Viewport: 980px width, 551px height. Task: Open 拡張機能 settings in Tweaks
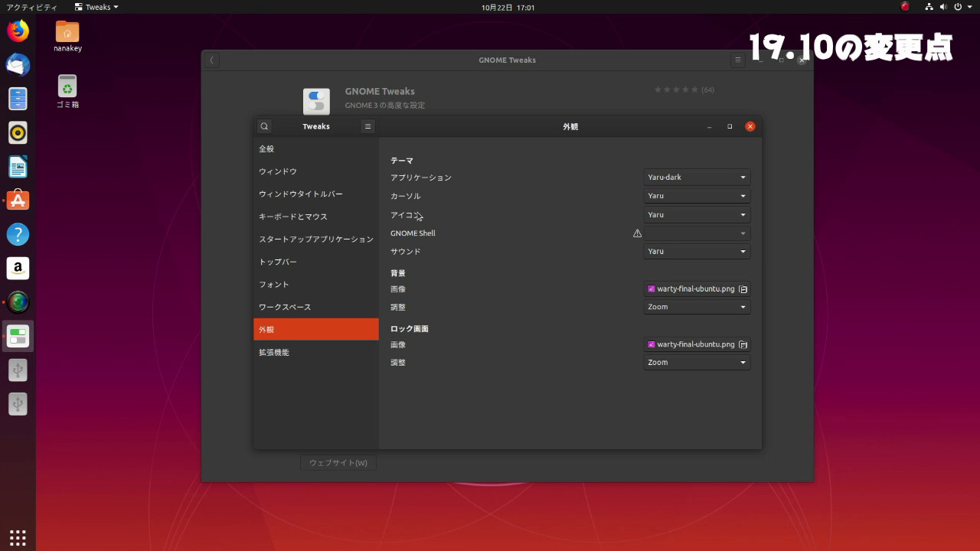click(x=315, y=352)
